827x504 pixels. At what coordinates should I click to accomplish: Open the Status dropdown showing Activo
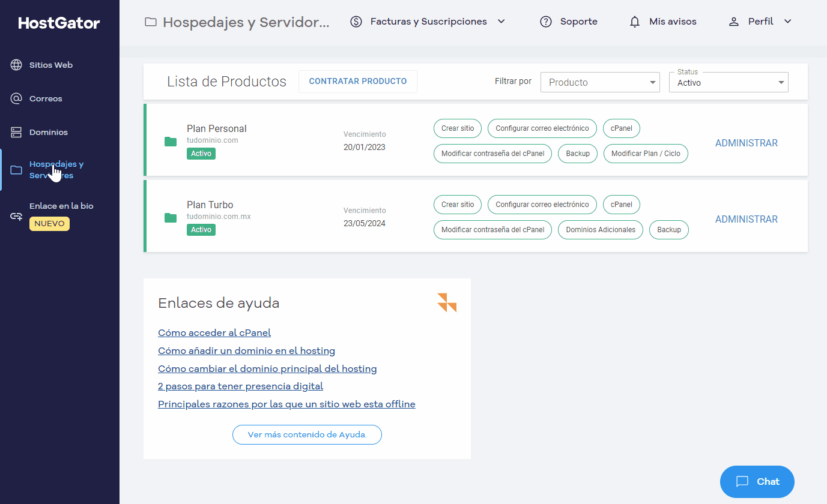pyautogui.click(x=729, y=82)
